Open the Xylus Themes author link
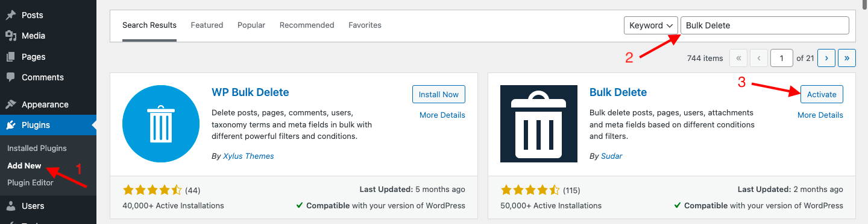Image resolution: width=868 pixels, height=224 pixels. point(248,156)
